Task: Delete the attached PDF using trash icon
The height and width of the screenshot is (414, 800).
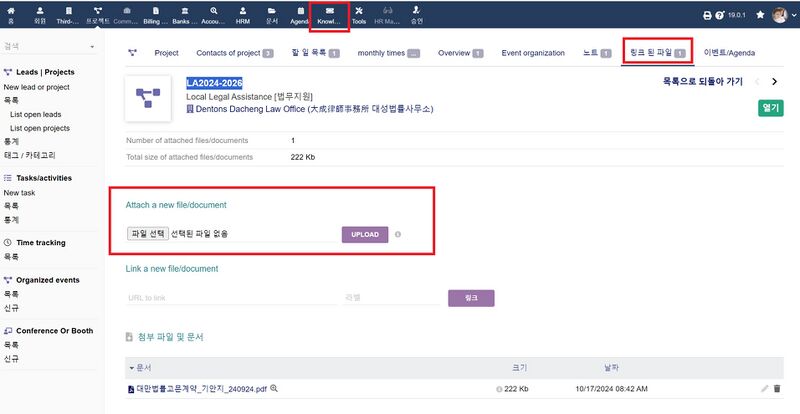Action: [777, 388]
